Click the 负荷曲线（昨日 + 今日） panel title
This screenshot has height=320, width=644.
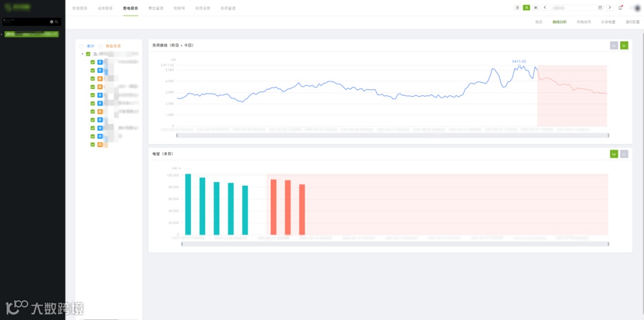point(172,45)
